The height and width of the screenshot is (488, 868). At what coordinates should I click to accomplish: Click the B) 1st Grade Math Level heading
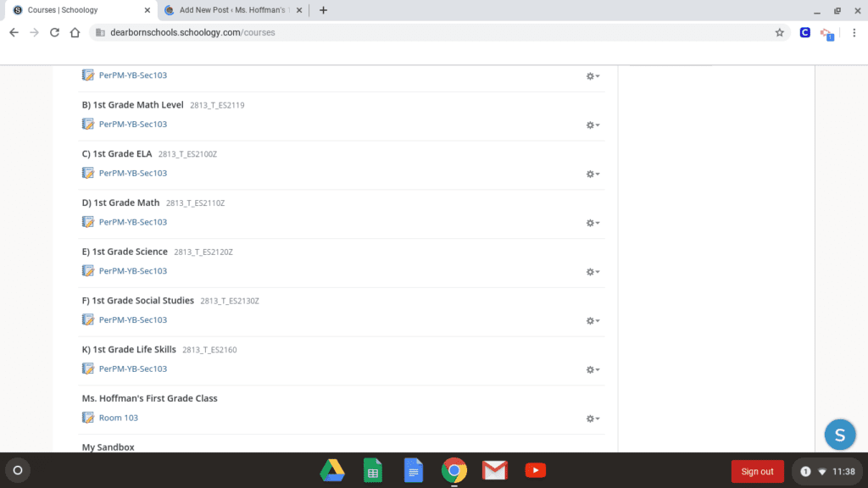coord(132,104)
